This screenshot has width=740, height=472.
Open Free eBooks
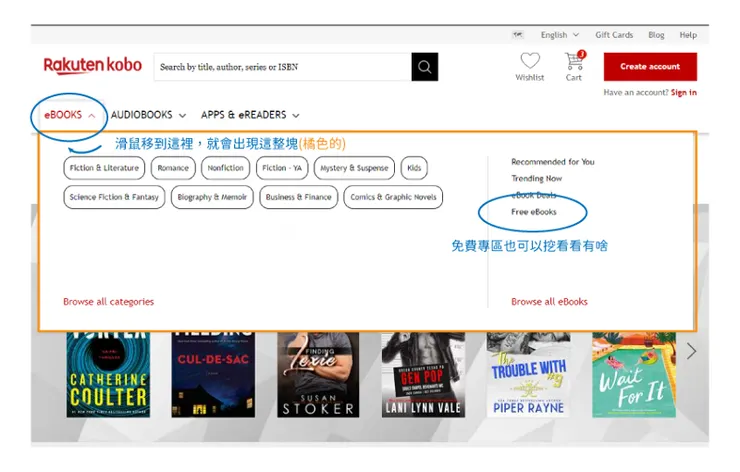click(534, 212)
